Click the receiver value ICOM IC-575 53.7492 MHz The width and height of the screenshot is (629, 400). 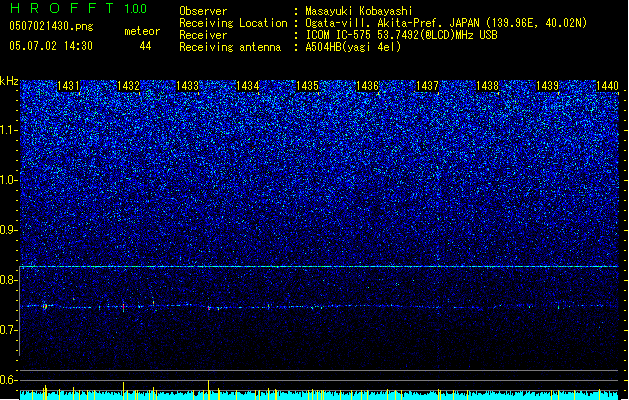pos(401,35)
